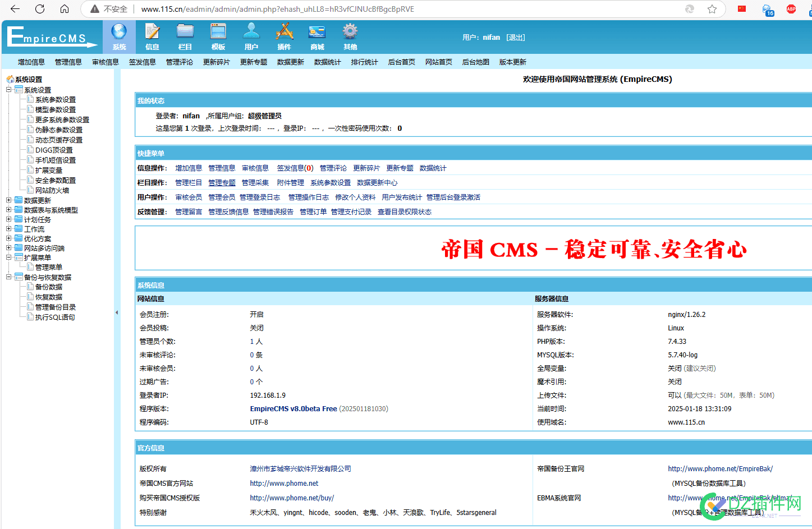Expand the 计划任务 tree node
Image resolution: width=812 pixels, height=529 pixels.
9,219
